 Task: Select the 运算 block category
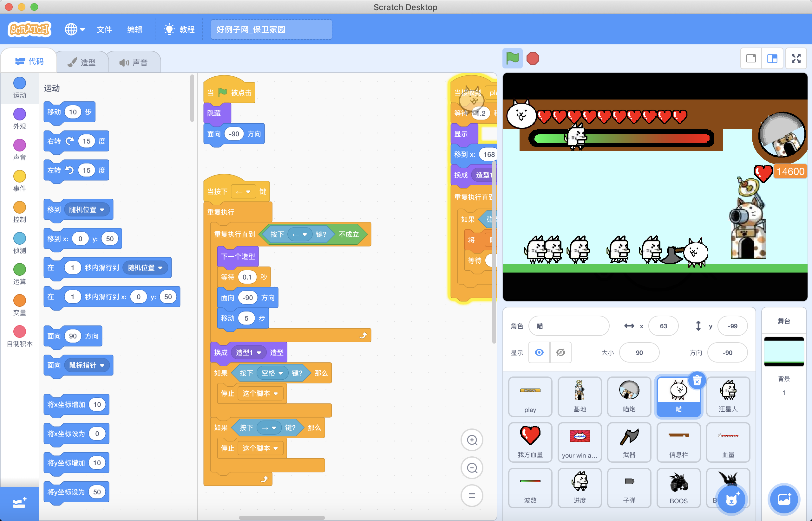20,274
